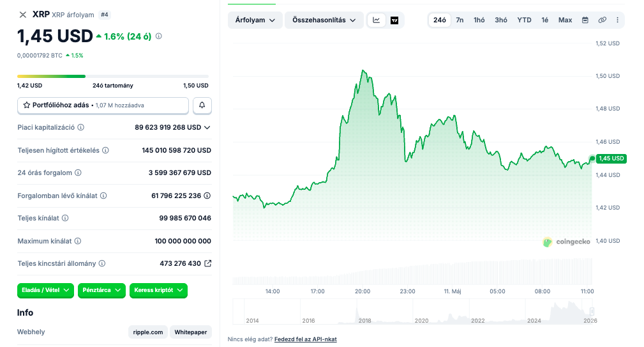Click the Info section heading
The height and width of the screenshot is (347, 644).
coord(25,312)
